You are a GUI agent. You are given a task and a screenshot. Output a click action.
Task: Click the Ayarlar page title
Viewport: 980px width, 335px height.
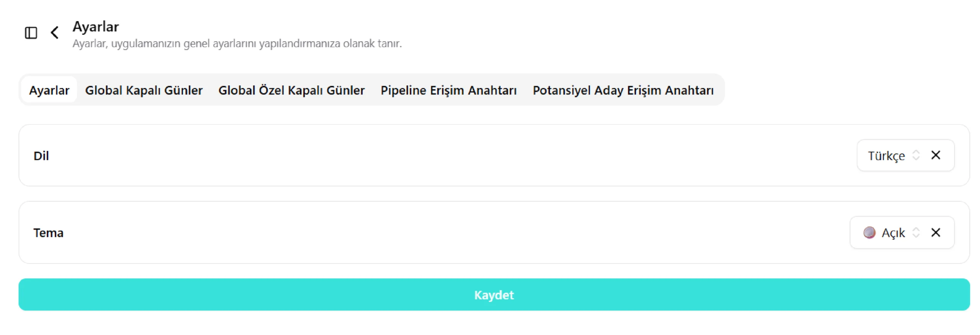[x=96, y=27]
